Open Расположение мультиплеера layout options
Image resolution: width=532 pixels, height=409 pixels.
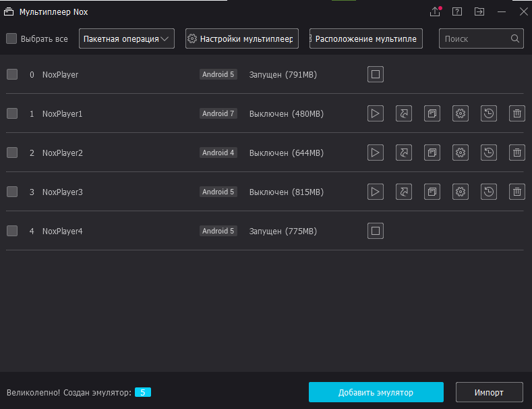point(366,38)
